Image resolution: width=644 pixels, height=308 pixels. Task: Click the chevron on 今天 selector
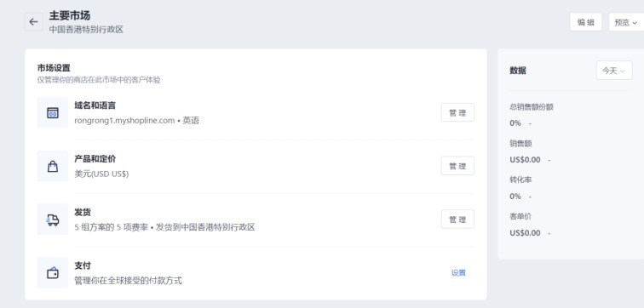pos(623,71)
